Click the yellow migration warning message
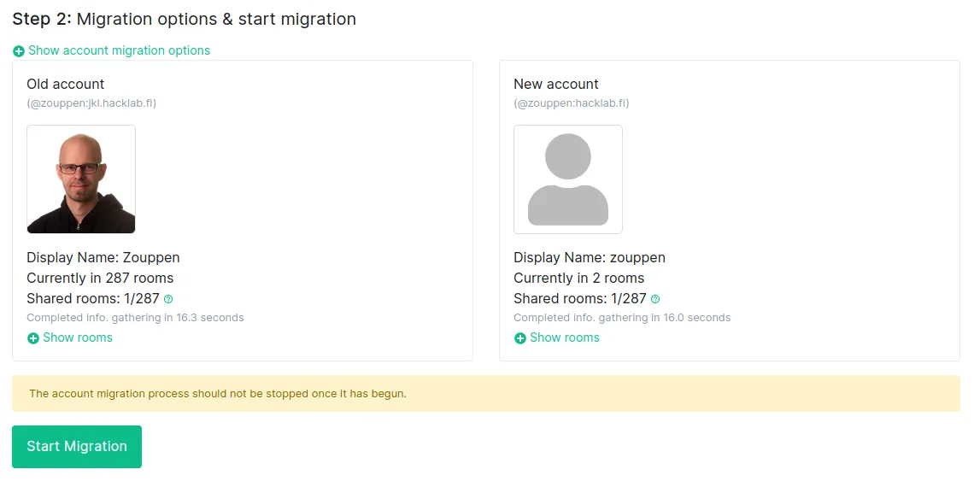Image resolution: width=980 pixels, height=487 pixels. pos(485,394)
